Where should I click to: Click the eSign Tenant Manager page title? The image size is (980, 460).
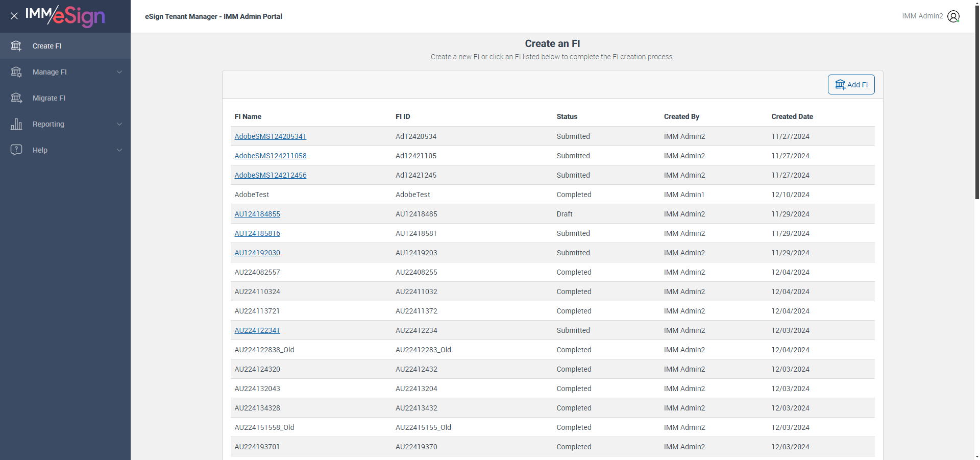point(213,16)
